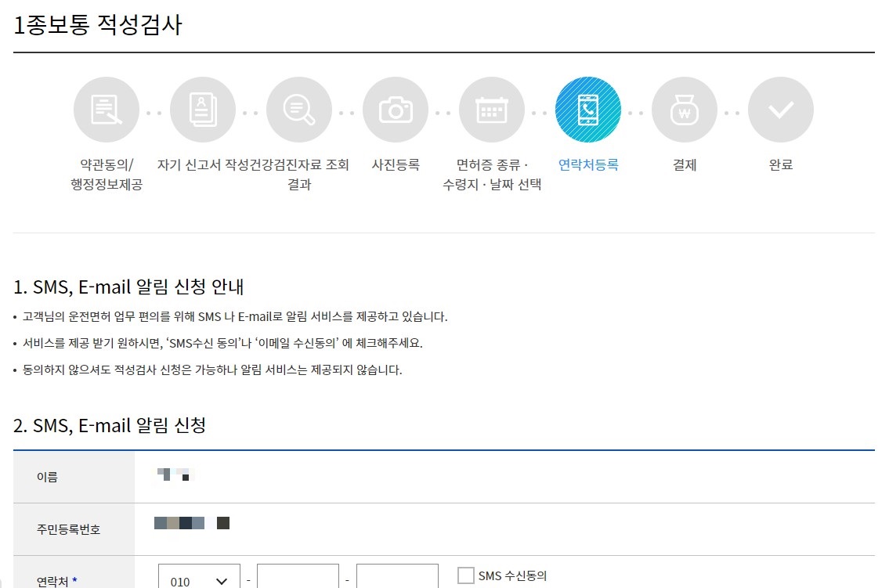The height and width of the screenshot is (588, 889).
Task: Enable the SMS 수신동의 checkbox
Action: point(464,575)
